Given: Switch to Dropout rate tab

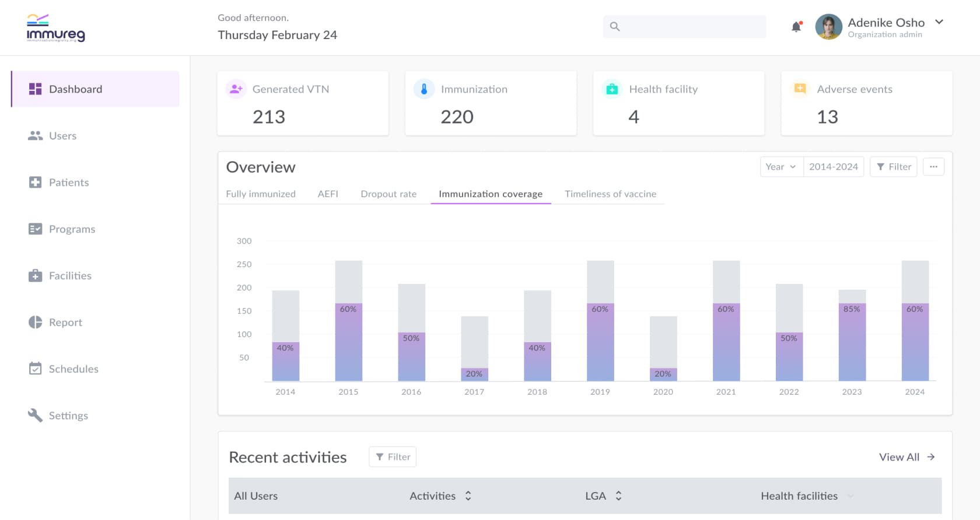Looking at the screenshot, I should 388,194.
